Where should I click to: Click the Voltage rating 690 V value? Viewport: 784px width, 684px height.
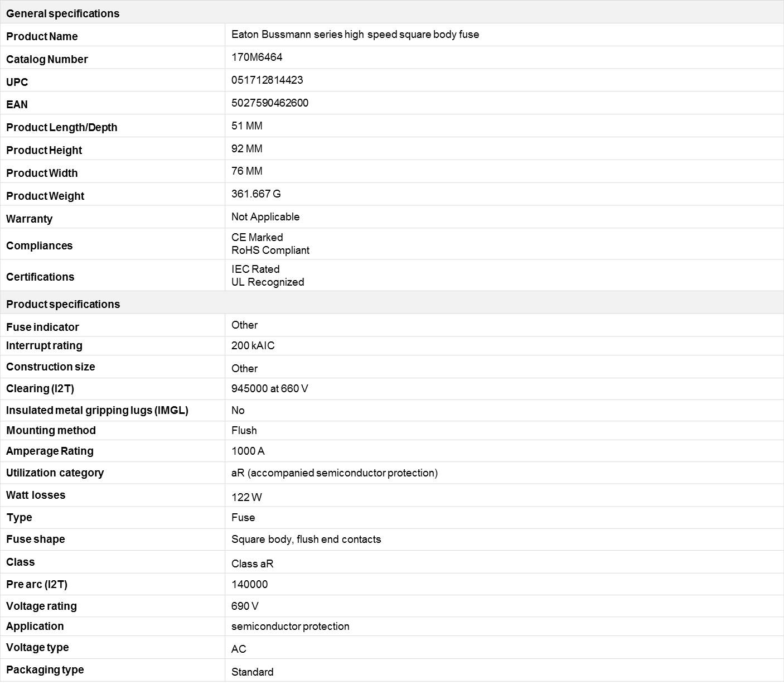(245, 606)
